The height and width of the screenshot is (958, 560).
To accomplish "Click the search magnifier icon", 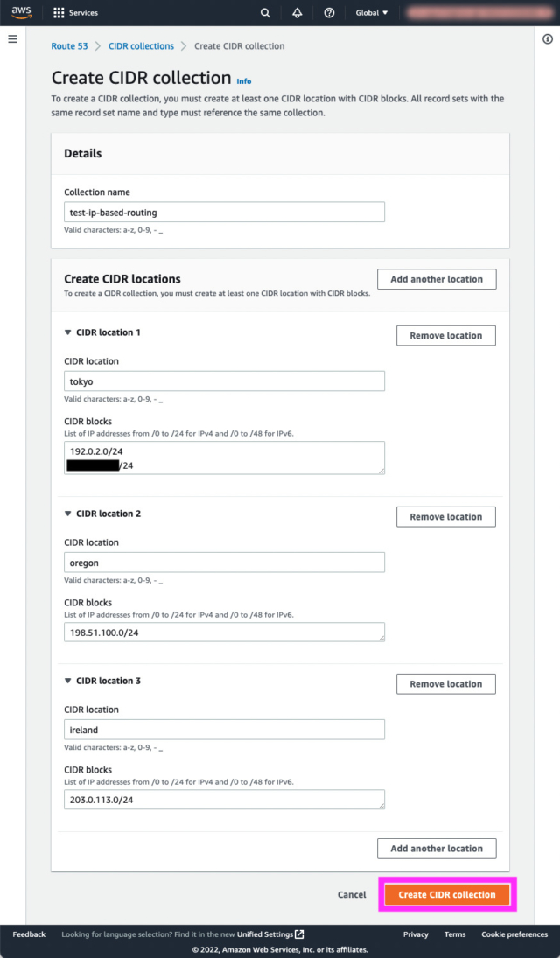I will click(265, 13).
